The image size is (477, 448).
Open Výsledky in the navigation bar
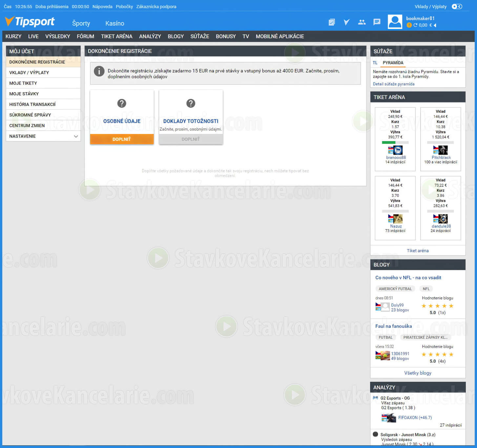[58, 36]
